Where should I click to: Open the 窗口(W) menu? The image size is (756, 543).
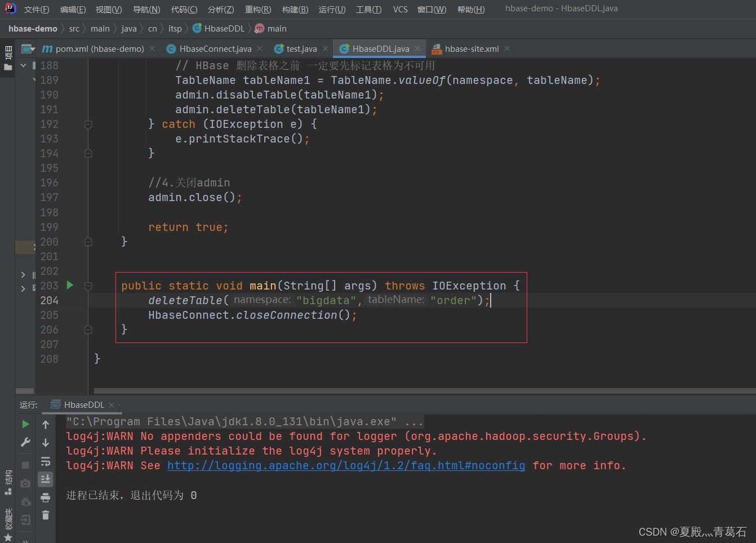[432, 10]
